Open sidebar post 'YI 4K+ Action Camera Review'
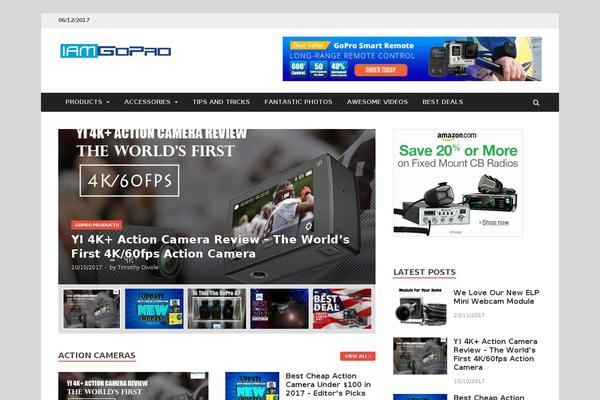This screenshot has height=400, width=600. click(x=495, y=354)
